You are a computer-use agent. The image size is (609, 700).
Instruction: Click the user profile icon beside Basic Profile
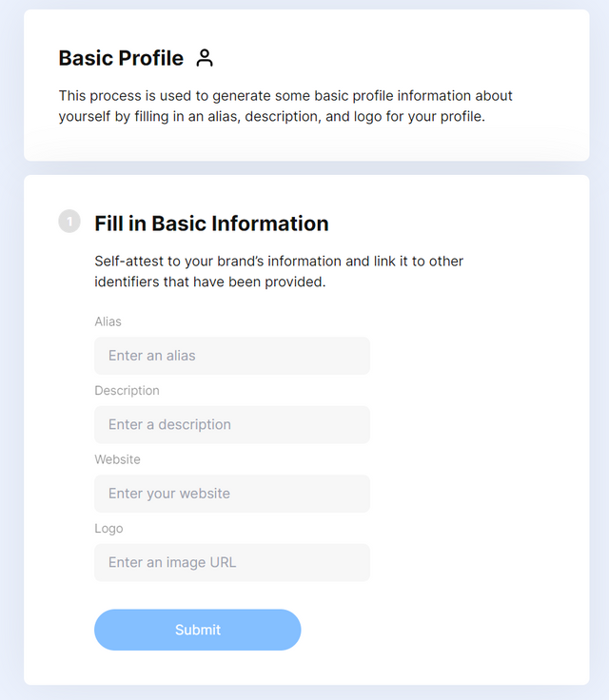point(205,58)
